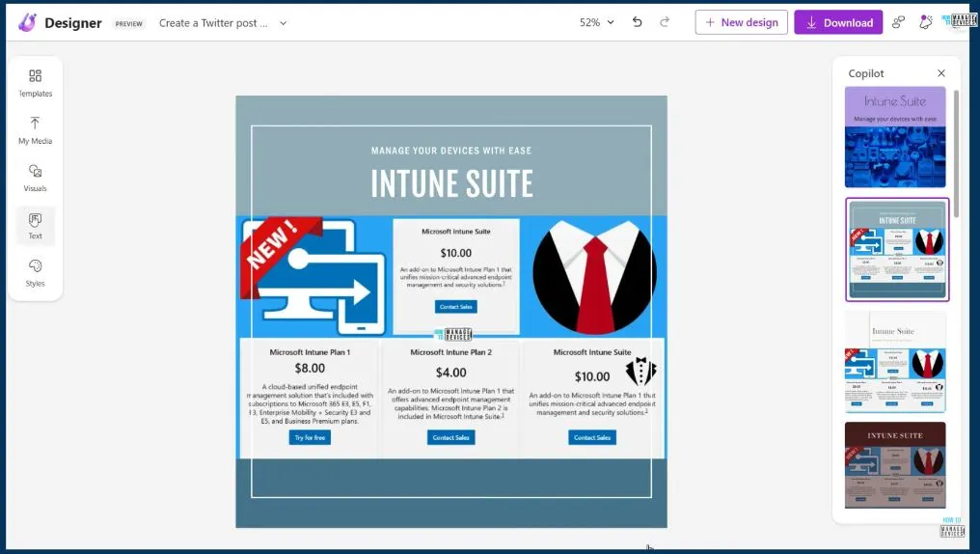Screen dimensions: 980x554
Task: Click the small tuxedo icon on canvas
Action: tap(640, 372)
